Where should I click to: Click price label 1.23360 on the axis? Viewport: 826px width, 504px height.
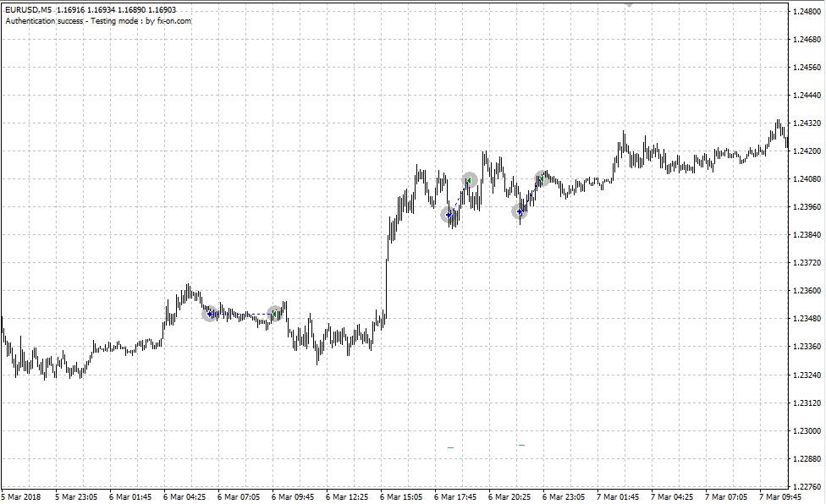[807, 346]
